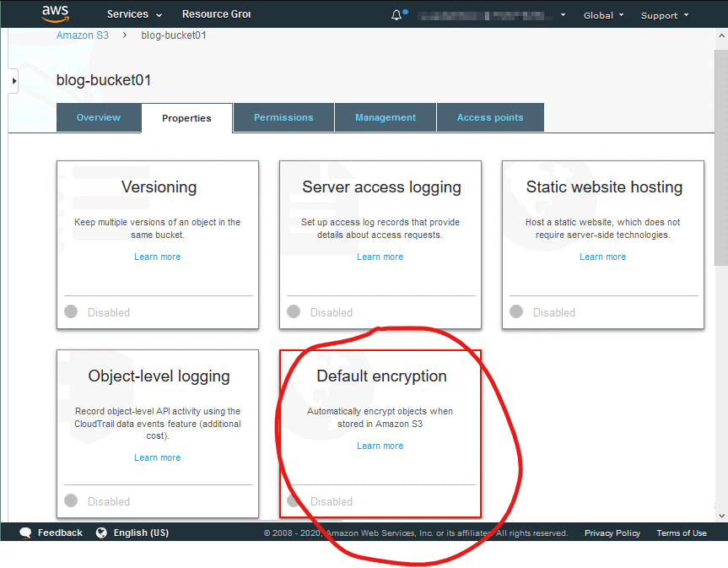728x568 pixels.
Task: Open the Support dropdown menu
Action: (x=665, y=15)
